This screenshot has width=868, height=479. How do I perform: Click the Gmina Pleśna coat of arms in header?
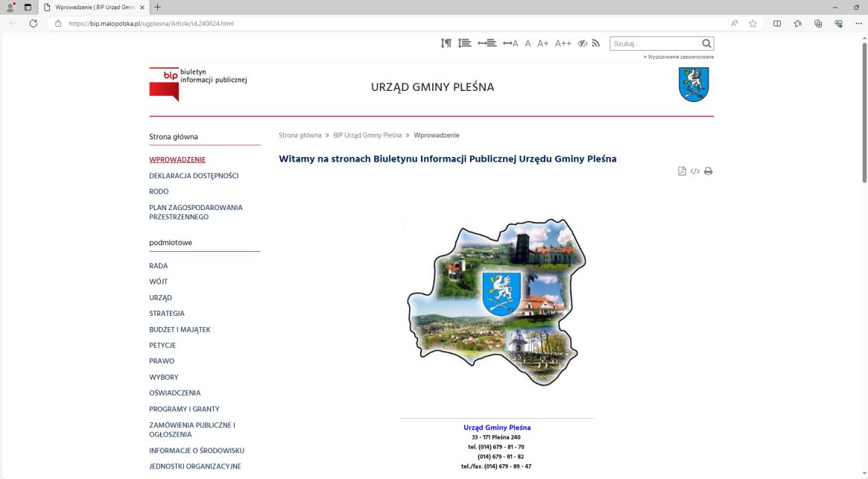[x=694, y=84]
